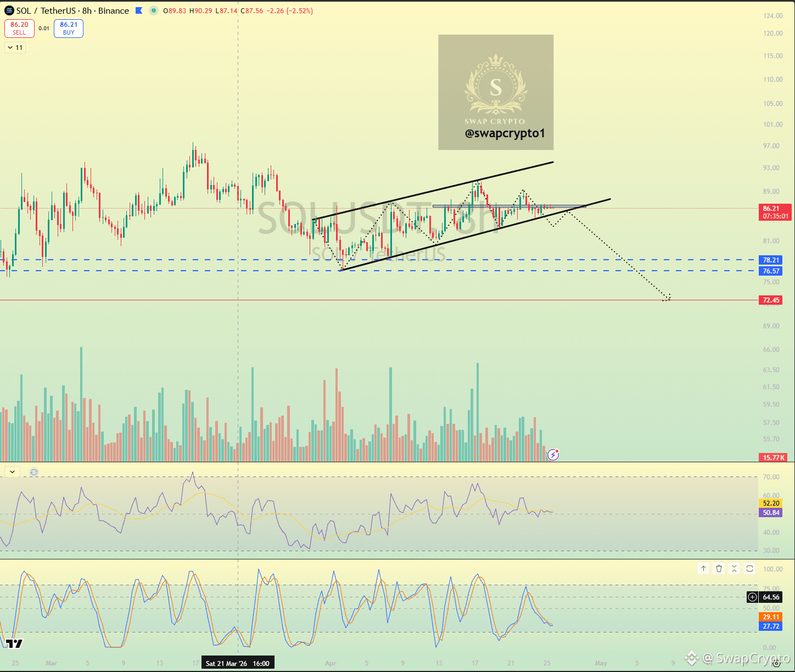The width and height of the screenshot is (795, 672).
Task: Click the plus icon beside the 64.56 label
Action: coord(752,597)
